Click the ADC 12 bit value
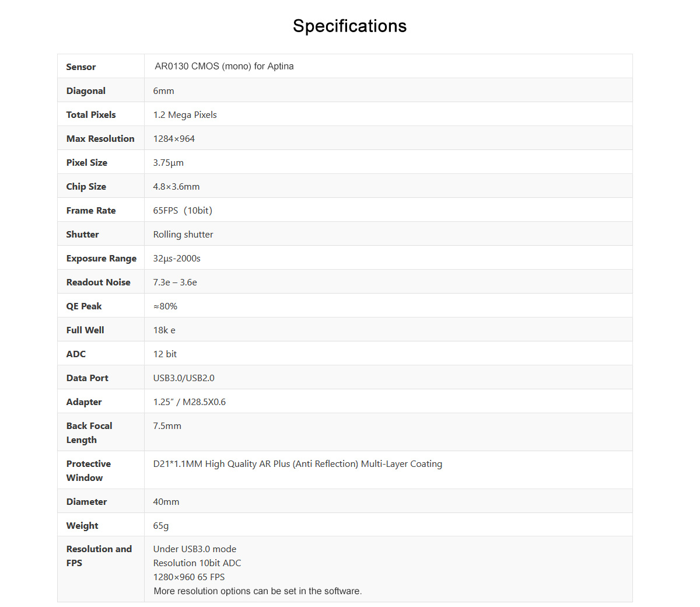The width and height of the screenshot is (700, 607). (x=165, y=354)
